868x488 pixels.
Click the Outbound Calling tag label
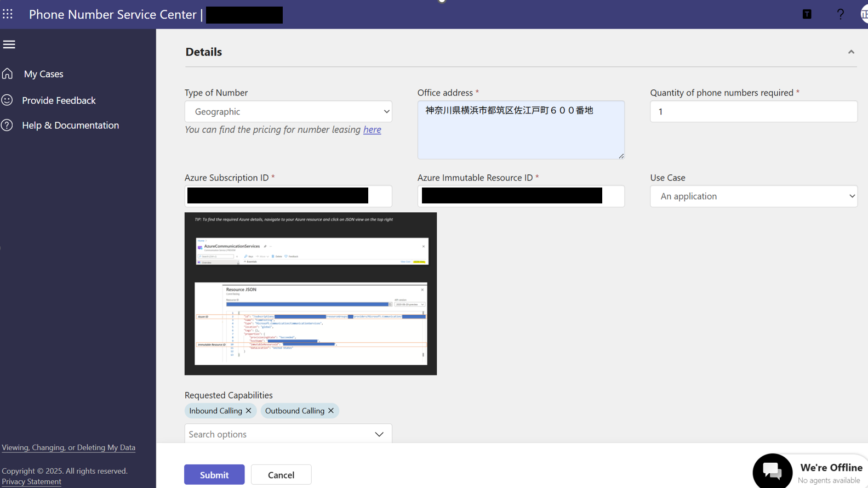tap(295, 411)
